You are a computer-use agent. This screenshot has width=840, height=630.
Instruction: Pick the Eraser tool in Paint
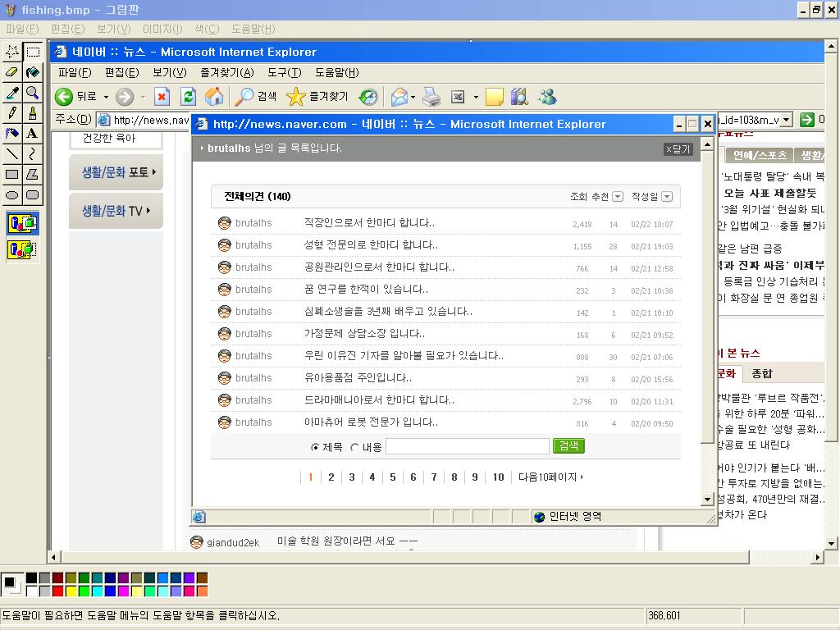coord(11,72)
